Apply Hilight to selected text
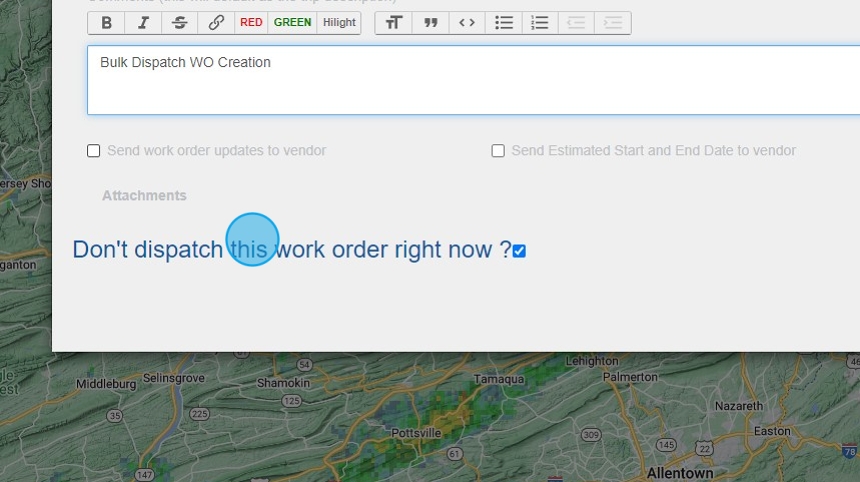 click(x=339, y=22)
